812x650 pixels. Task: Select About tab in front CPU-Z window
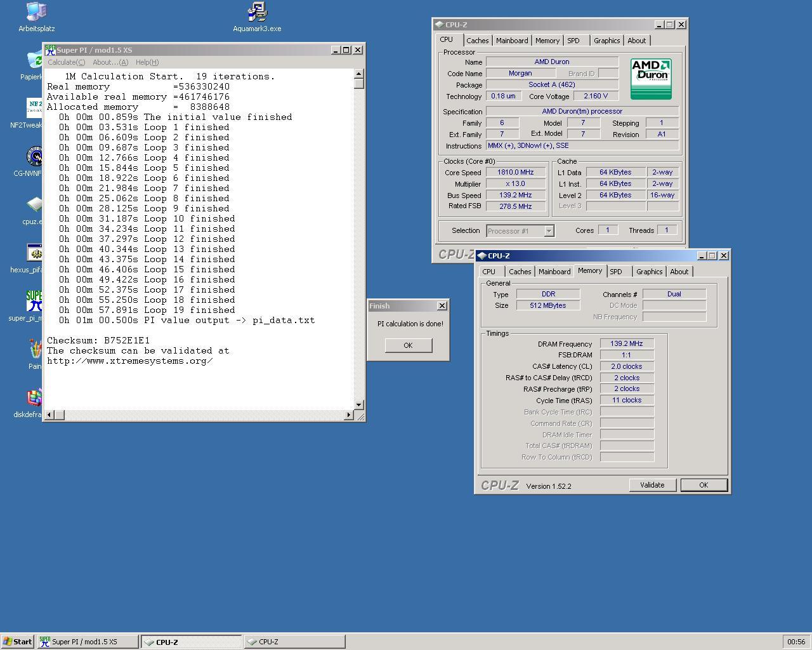pos(679,272)
